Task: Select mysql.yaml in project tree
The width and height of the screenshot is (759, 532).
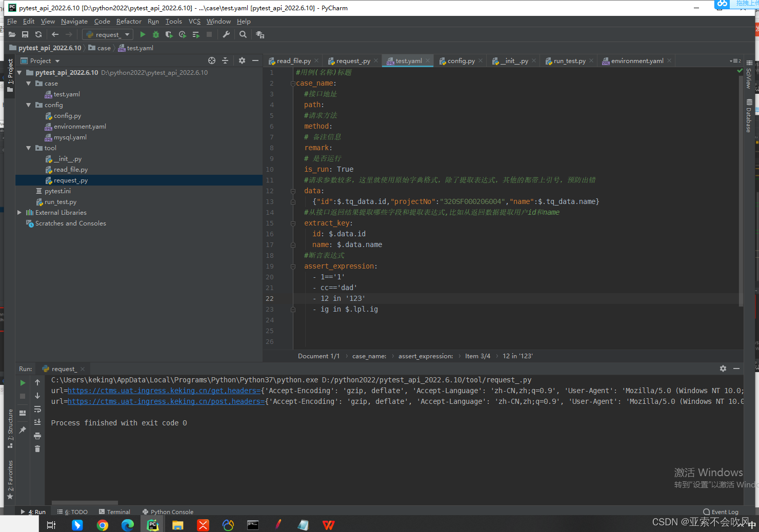Action: point(70,137)
